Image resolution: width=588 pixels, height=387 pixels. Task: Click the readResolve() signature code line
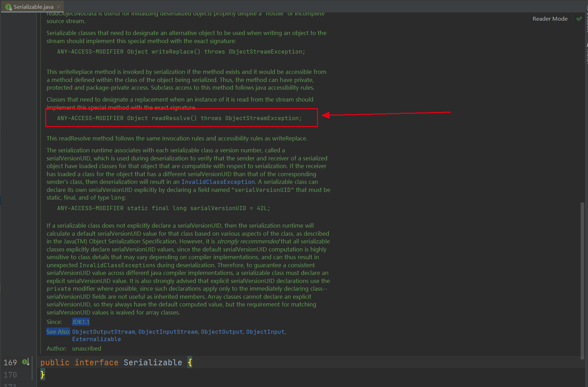point(179,118)
